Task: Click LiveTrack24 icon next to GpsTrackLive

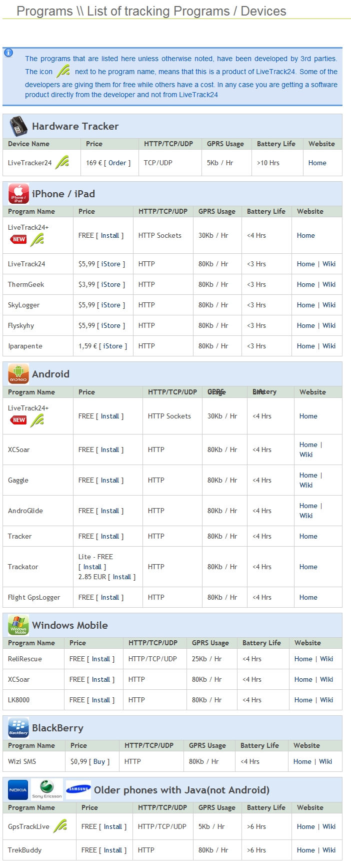Action: 60,826
